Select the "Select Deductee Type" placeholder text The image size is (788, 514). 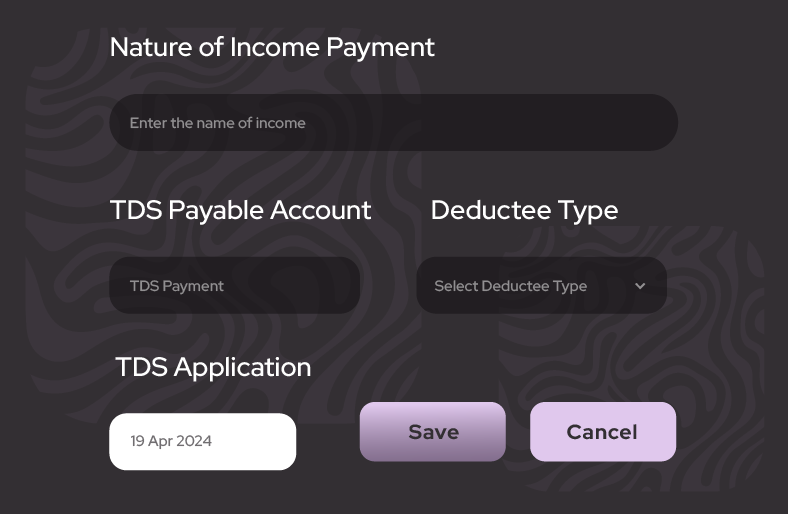pos(510,286)
